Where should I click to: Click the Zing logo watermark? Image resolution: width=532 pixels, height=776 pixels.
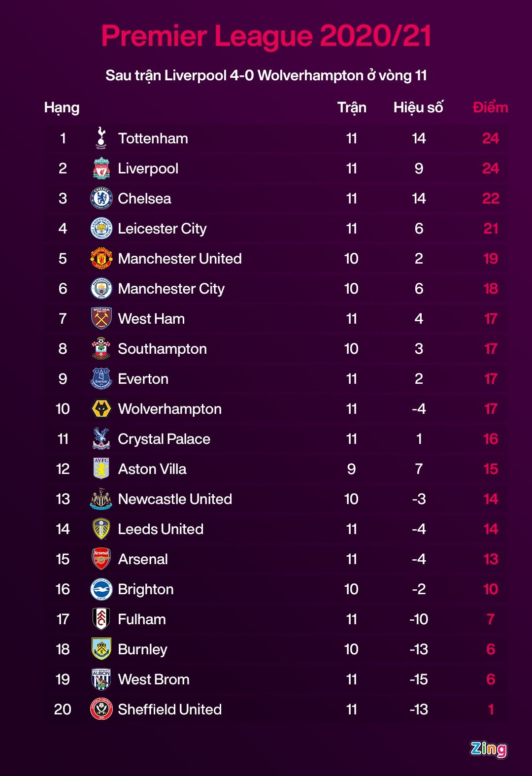tap(488, 749)
